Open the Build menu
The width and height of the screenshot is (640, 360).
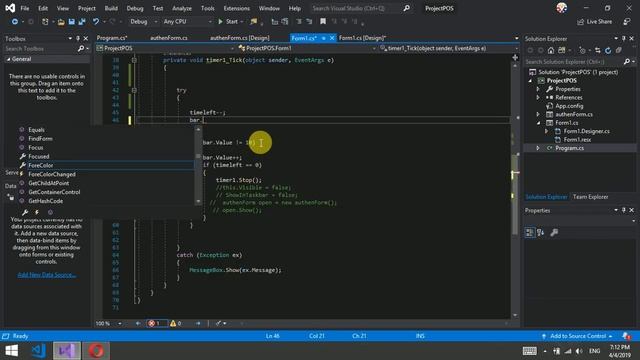111,8
